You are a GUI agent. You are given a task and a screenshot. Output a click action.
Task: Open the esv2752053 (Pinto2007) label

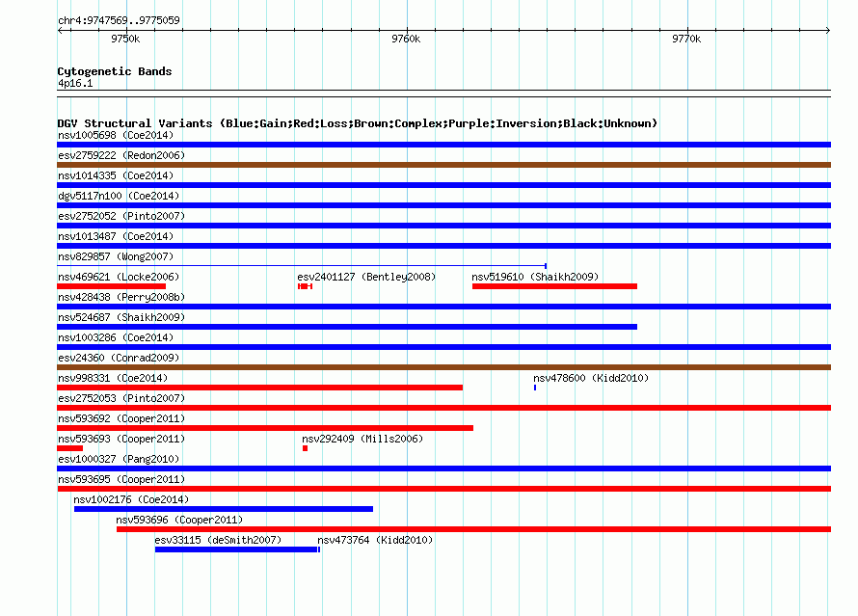pos(121,398)
